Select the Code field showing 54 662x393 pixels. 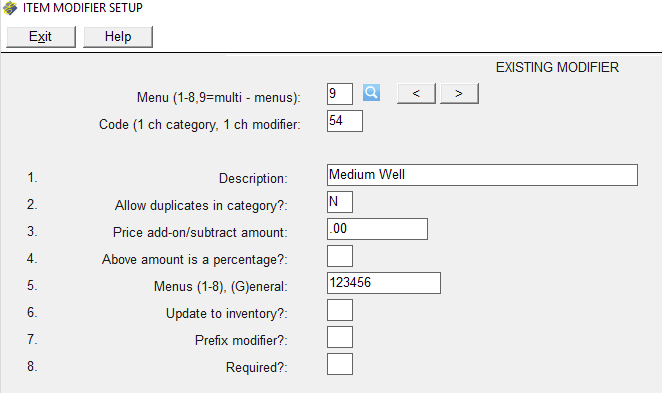(345, 121)
